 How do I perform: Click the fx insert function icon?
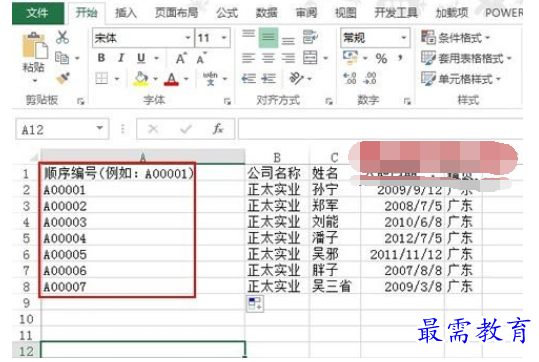point(218,129)
